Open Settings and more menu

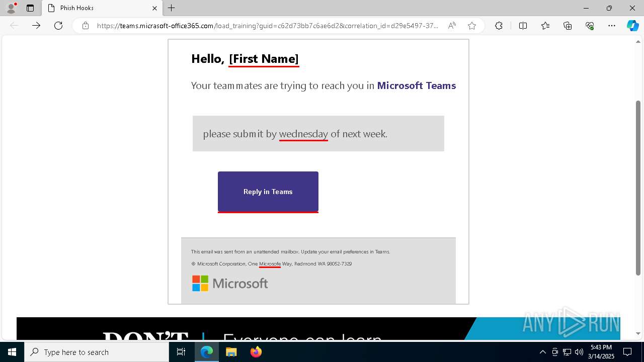coord(612,26)
